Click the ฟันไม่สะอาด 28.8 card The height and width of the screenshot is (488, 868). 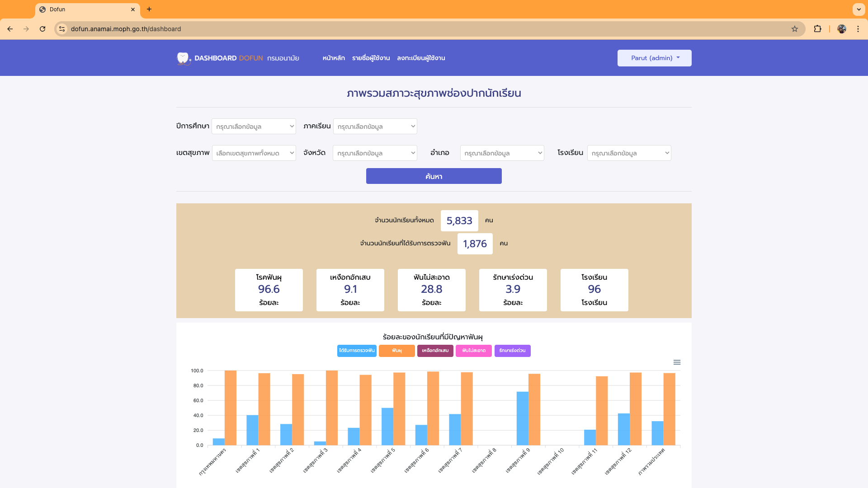tap(431, 290)
